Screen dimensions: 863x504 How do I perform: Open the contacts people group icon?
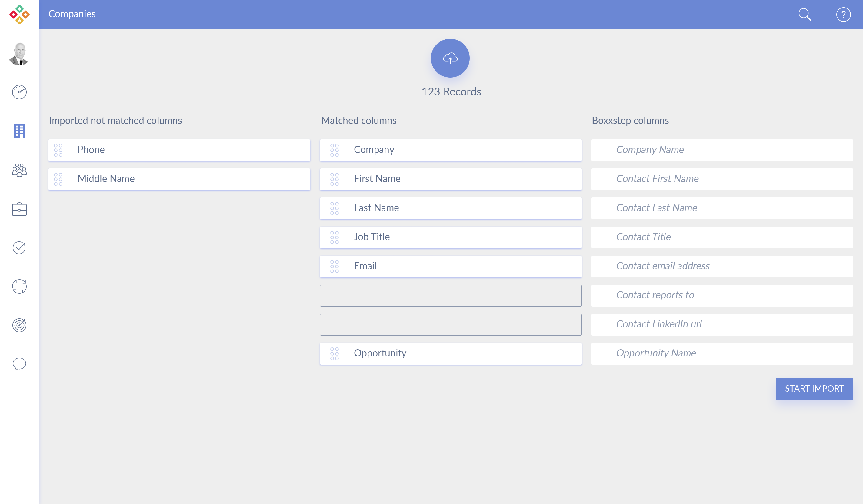coord(19,170)
